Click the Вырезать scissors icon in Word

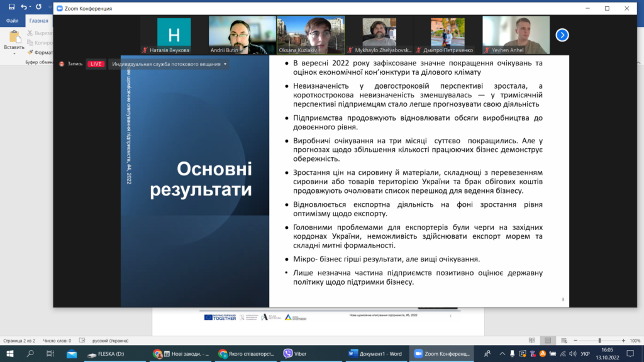(30, 33)
